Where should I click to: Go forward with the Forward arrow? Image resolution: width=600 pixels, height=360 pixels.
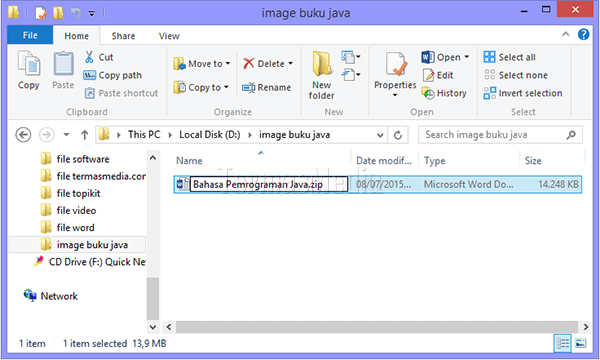(47, 135)
